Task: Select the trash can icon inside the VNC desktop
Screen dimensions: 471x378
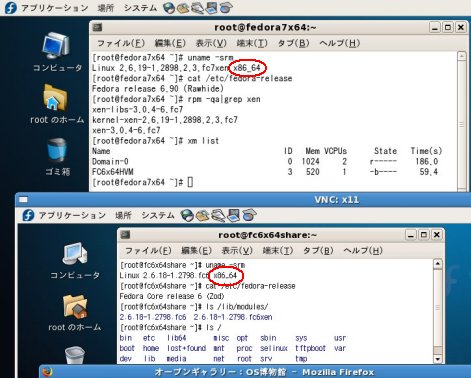Action: [x=75, y=355]
